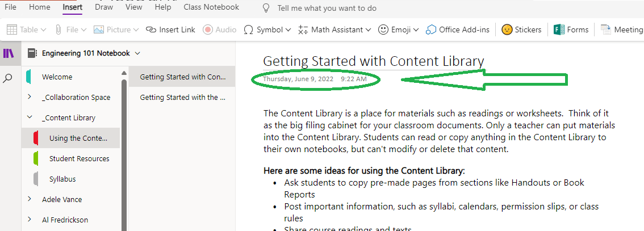Viewport: 644px width, 231px height.
Task: Open the notebook navigation icon
Action: click(x=9, y=53)
